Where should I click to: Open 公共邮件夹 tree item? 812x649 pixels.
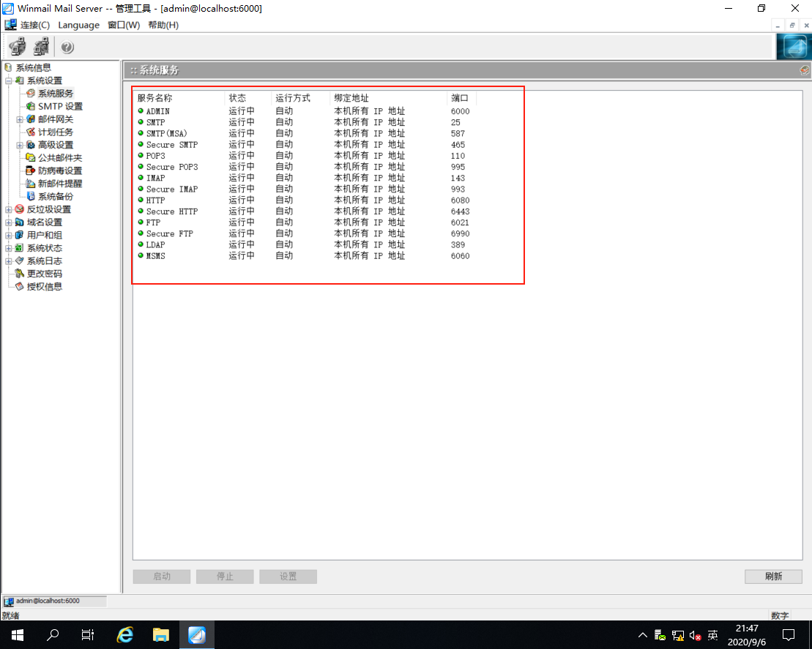(x=60, y=158)
